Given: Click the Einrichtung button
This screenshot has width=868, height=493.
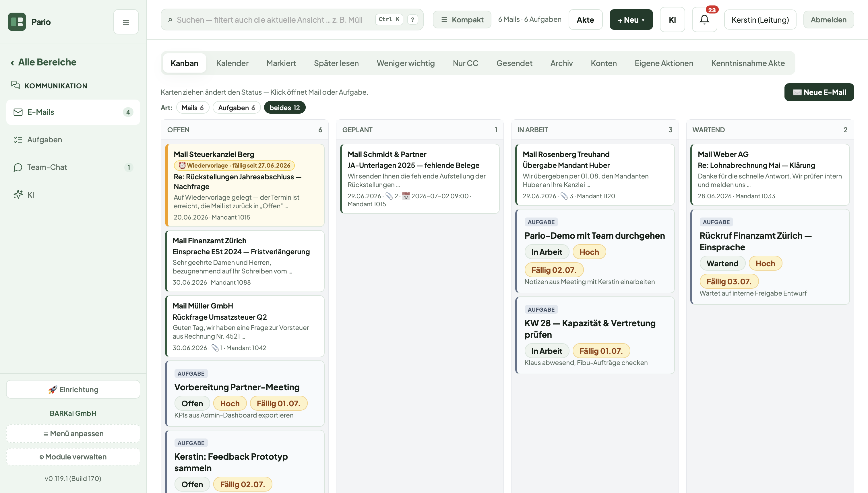Looking at the screenshot, I should point(73,389).
